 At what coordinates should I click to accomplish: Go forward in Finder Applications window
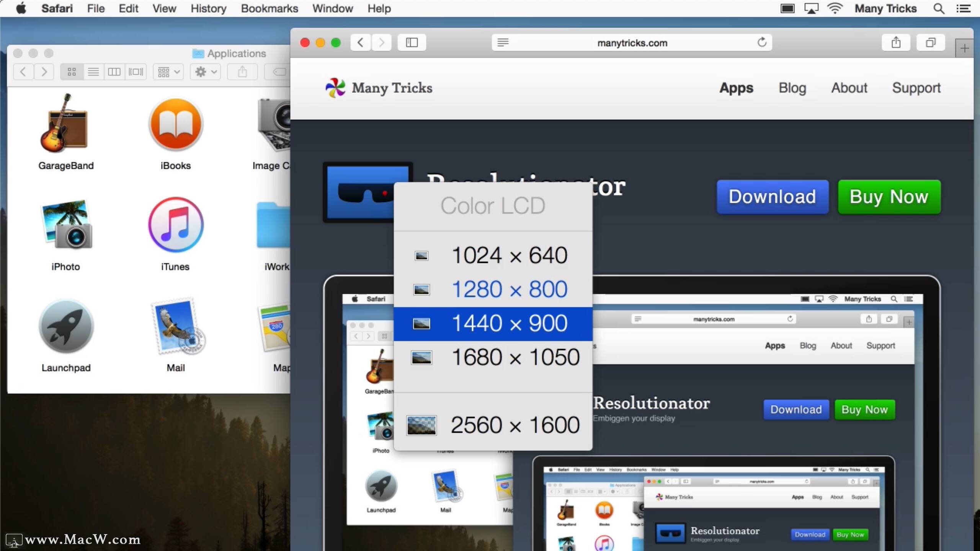44,72
